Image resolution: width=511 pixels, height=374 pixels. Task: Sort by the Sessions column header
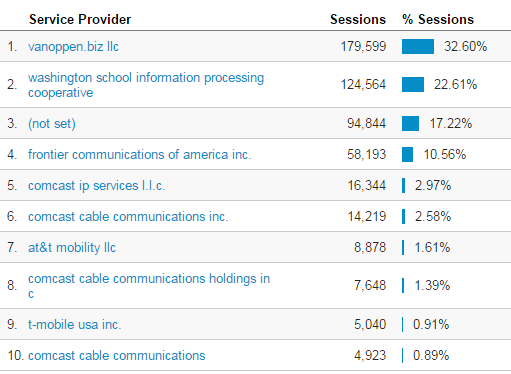(x=358, y=19)
